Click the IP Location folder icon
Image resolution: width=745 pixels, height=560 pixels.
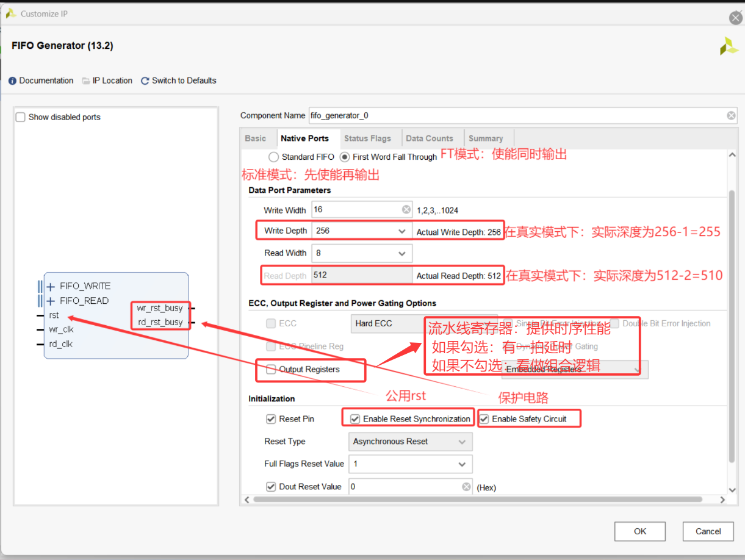click(x=86, y=81)
